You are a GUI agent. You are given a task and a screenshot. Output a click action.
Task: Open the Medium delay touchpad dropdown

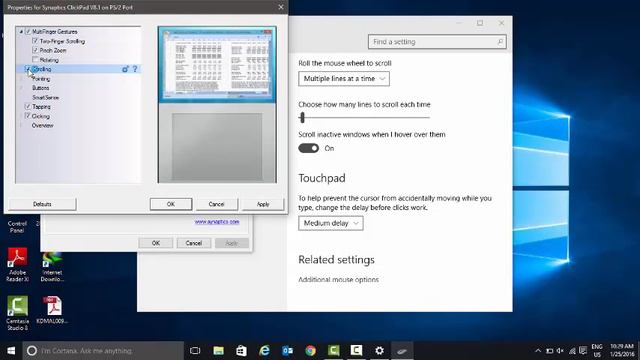tap(331, 223)
